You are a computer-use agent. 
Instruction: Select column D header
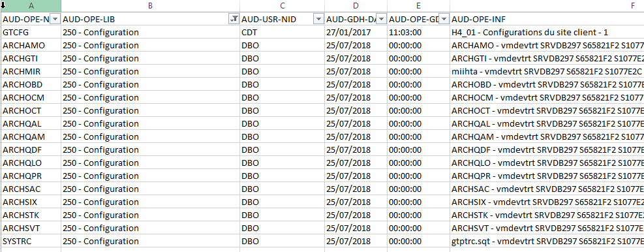pos(356,6)
